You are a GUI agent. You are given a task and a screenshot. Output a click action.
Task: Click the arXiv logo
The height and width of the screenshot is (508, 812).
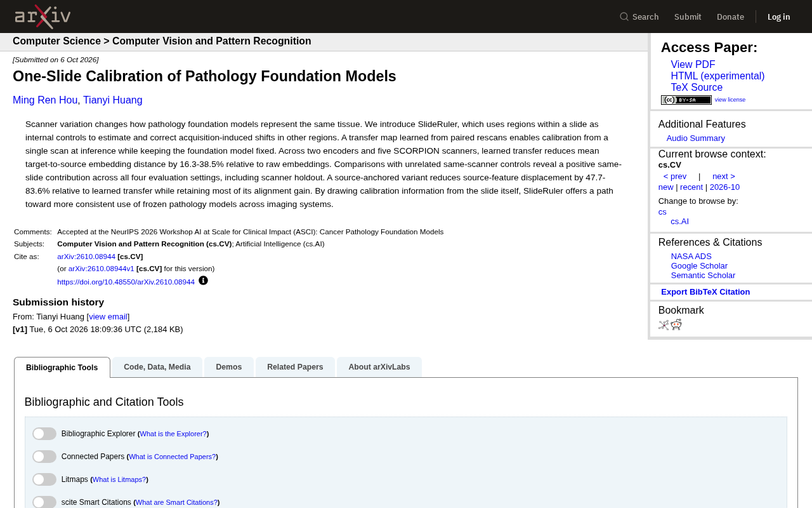[43, 17]
